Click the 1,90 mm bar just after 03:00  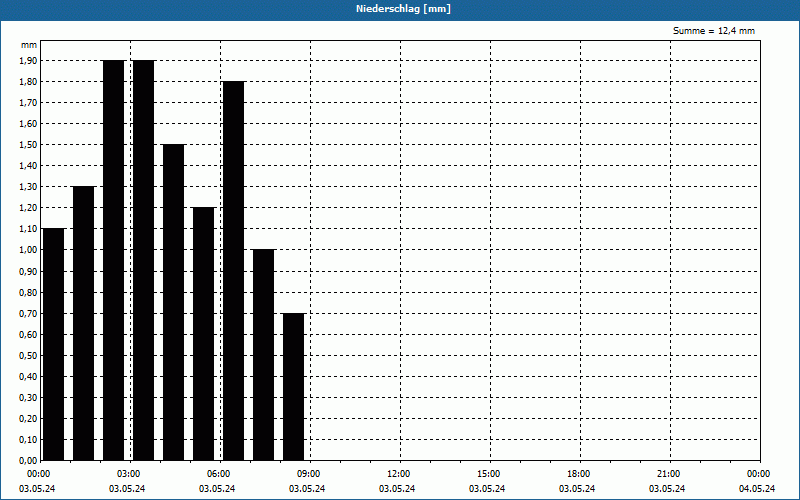(143, 260)
